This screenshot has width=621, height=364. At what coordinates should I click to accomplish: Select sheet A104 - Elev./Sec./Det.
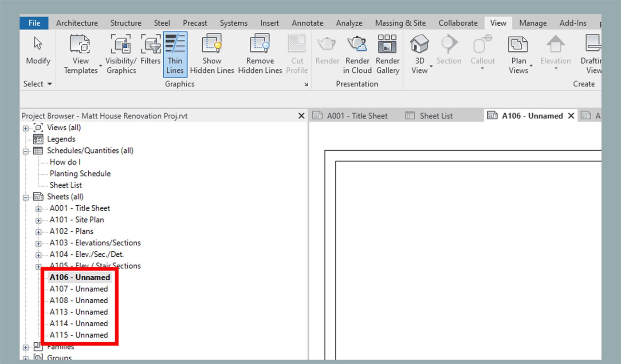tap(86, 254)
